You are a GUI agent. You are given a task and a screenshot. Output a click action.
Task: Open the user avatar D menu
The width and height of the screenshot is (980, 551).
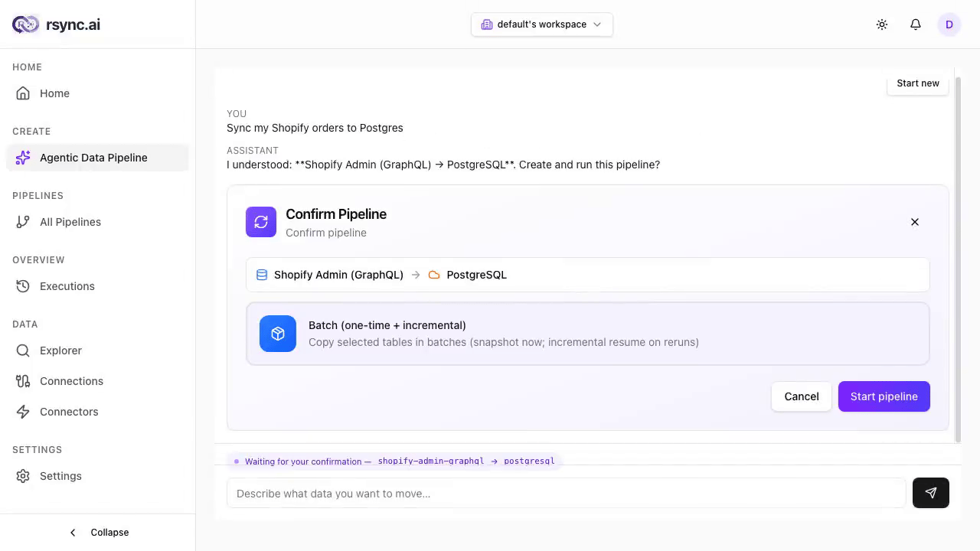click(x=949, y=24)
